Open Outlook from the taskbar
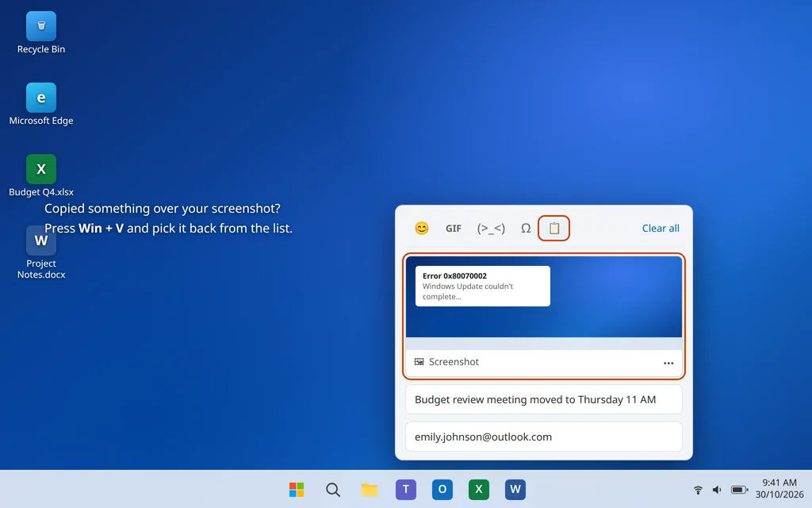Viewport: 812px width, 508px height. [x=442, y=489]
